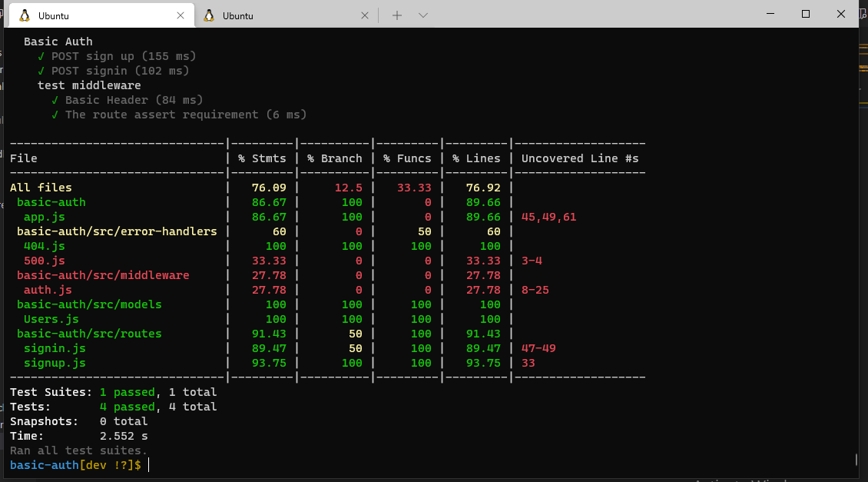The width and height of the screenshot is (868, 482).
Task: Click the 'basic-auth[dev !?]$' shell prompt
Action: pos(75,465)
